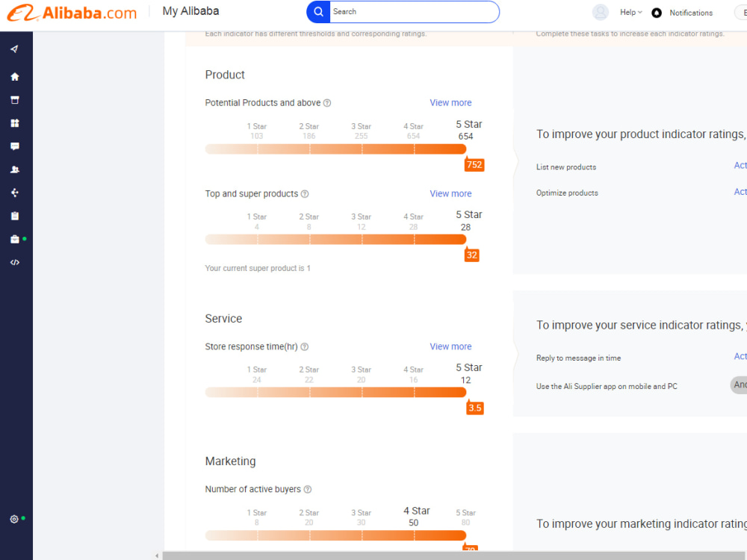Click the Number of active buyers progress bar
The image size is (747, 560).
(335, 535)
